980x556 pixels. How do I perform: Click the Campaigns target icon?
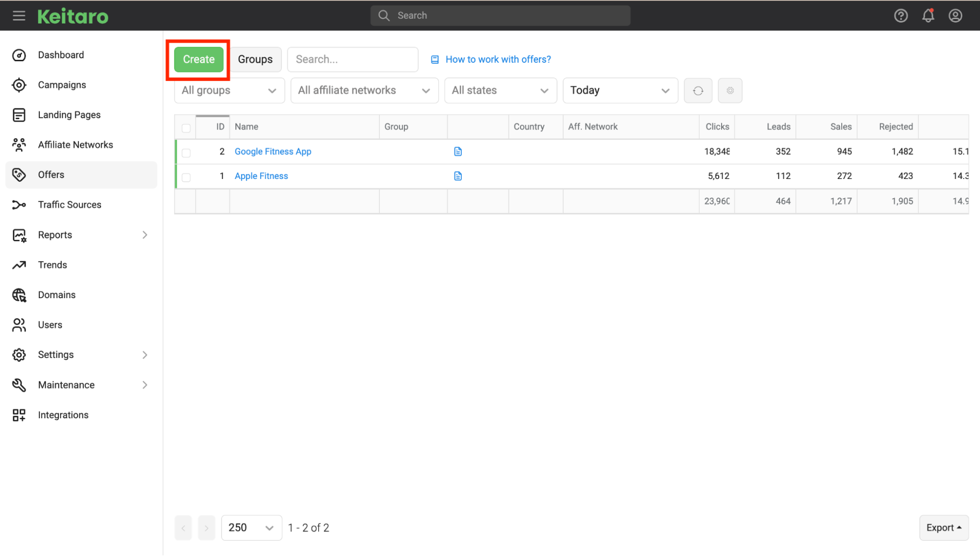coord(19,85)
